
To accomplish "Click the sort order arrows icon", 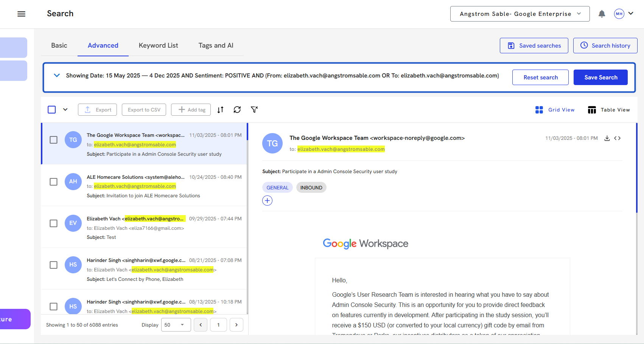I will point(221,110).
